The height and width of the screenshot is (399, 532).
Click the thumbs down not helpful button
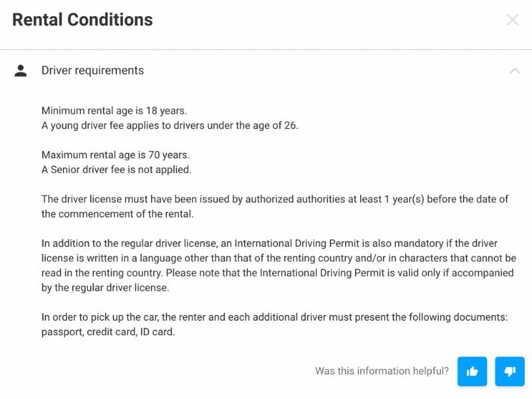[510, 371]
